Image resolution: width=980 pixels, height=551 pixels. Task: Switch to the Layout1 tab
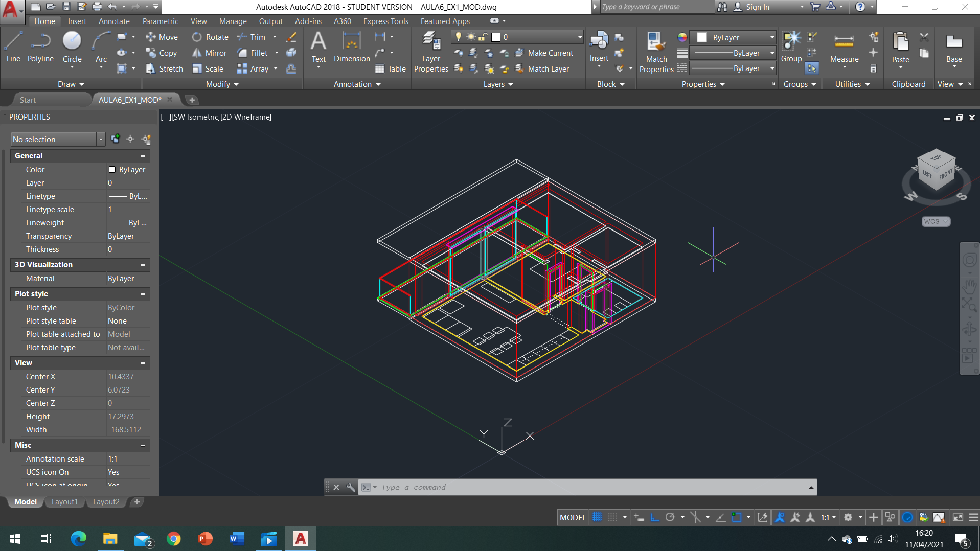tap(64, 502)
